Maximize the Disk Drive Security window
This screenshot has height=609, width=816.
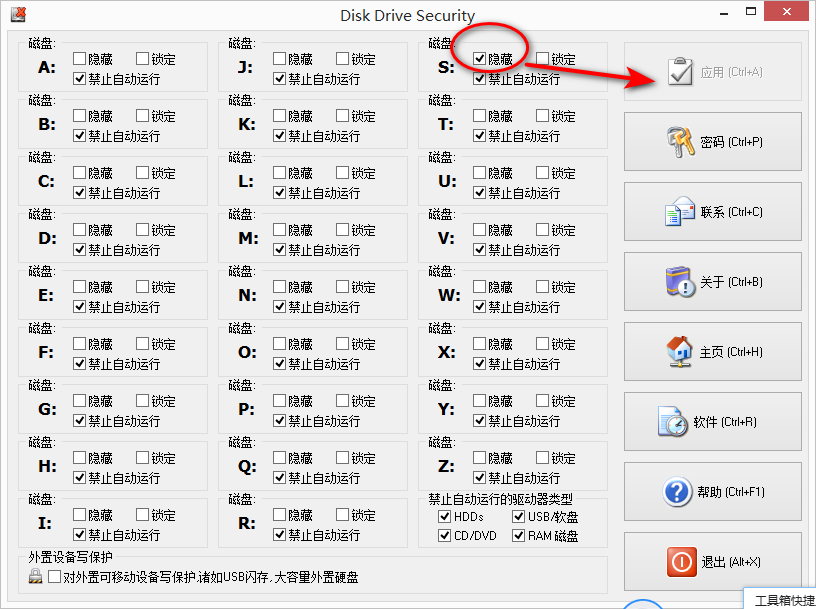(x=750, y=11)
